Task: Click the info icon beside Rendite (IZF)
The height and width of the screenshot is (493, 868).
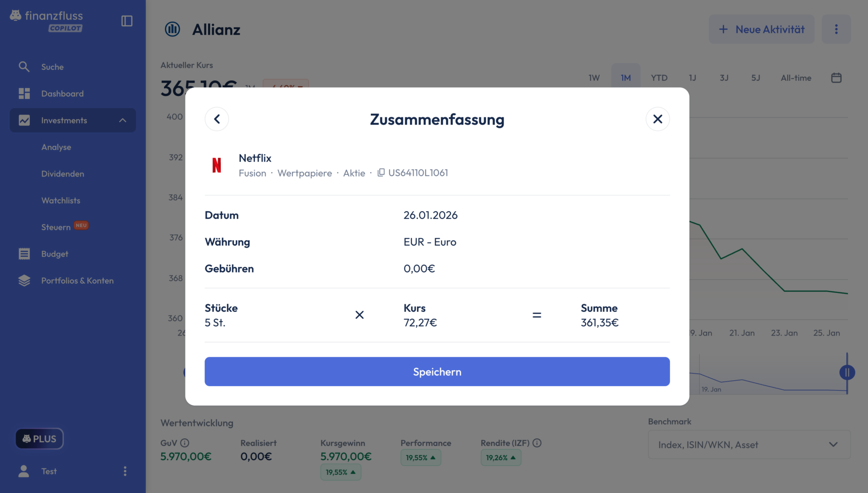Action: click(537, 443)
